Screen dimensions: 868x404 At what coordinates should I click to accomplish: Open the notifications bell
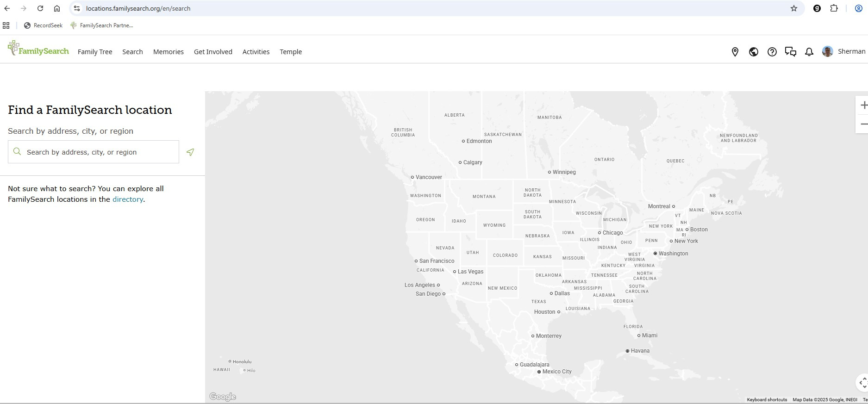pyautogui.click(x=809, y=52)
